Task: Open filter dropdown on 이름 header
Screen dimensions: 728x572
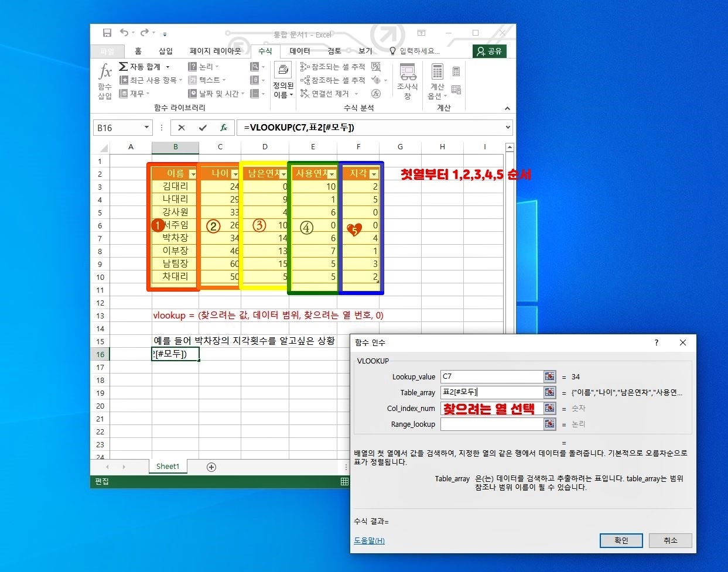Action: point(193,174)
